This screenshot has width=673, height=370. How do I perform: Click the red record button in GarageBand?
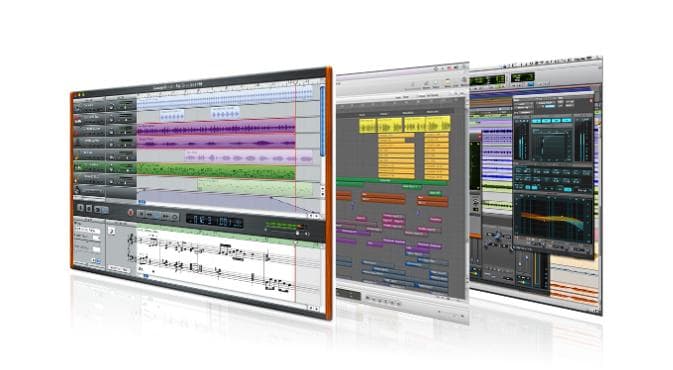pos(131,212)
